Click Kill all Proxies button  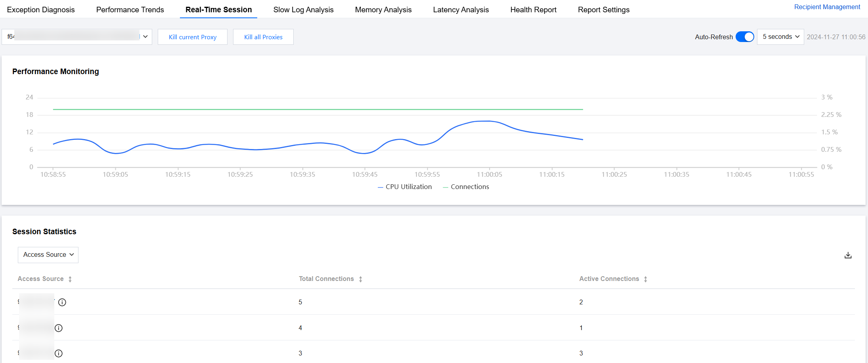tap(263, 37)
